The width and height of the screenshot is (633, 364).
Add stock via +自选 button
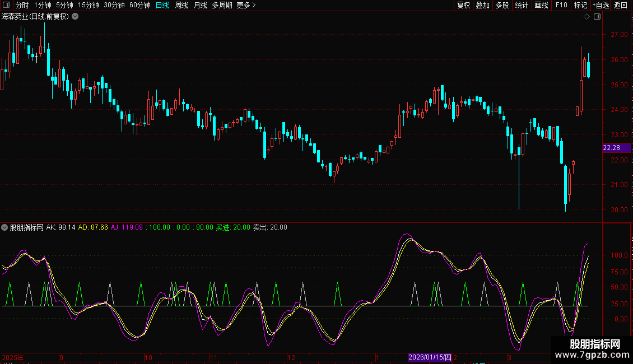click(600, 5)
